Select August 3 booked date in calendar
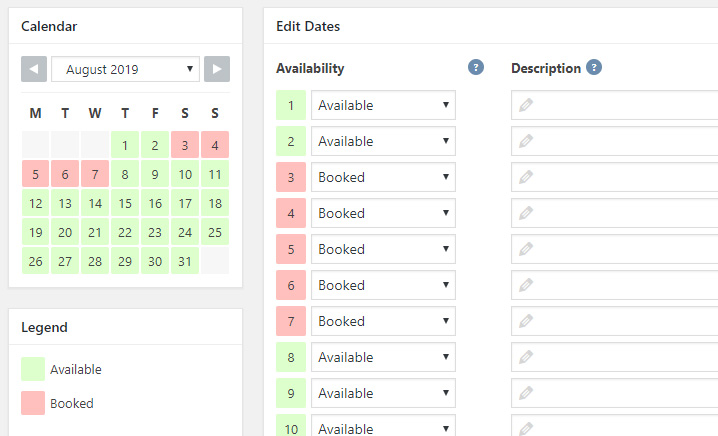 pos(185,145)
